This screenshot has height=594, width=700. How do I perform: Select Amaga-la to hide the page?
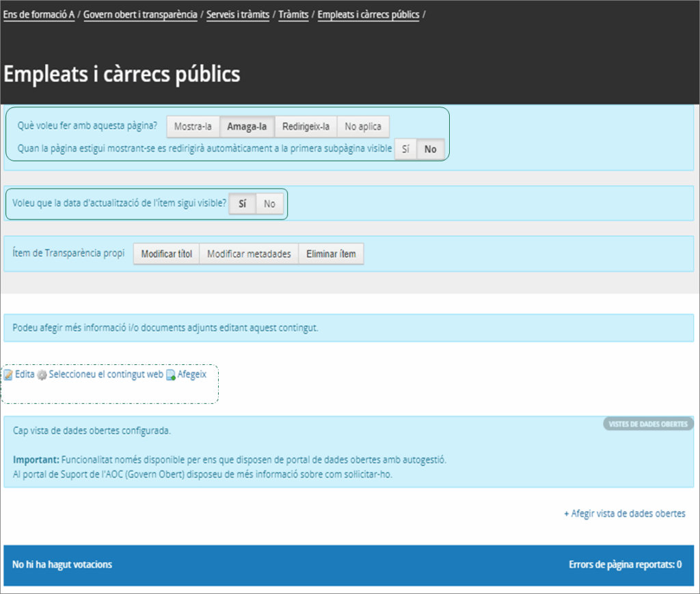pos(247,126)
